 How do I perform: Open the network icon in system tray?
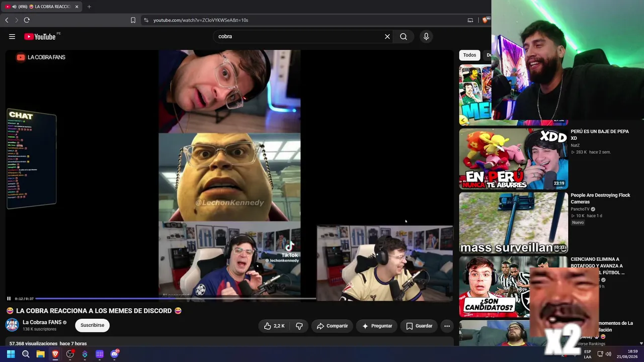600,354
